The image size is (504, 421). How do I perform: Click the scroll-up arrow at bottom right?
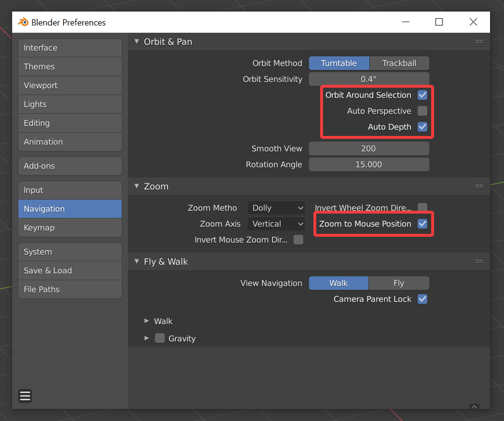pos(475,406)
